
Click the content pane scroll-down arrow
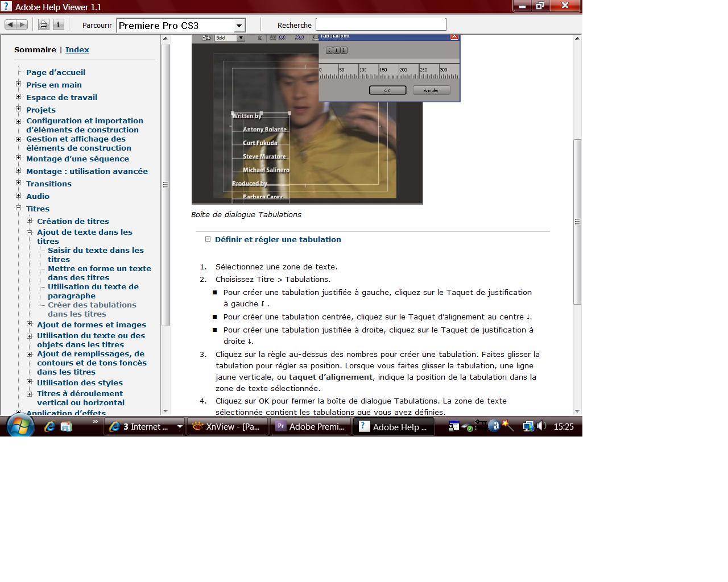click(x=577, y=411)
